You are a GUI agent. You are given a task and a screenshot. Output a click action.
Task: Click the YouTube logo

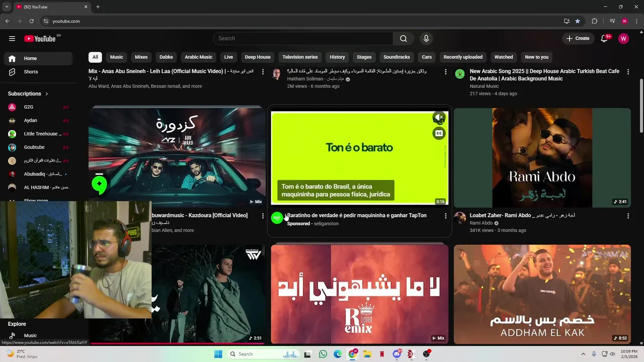(x=40, y=39)
